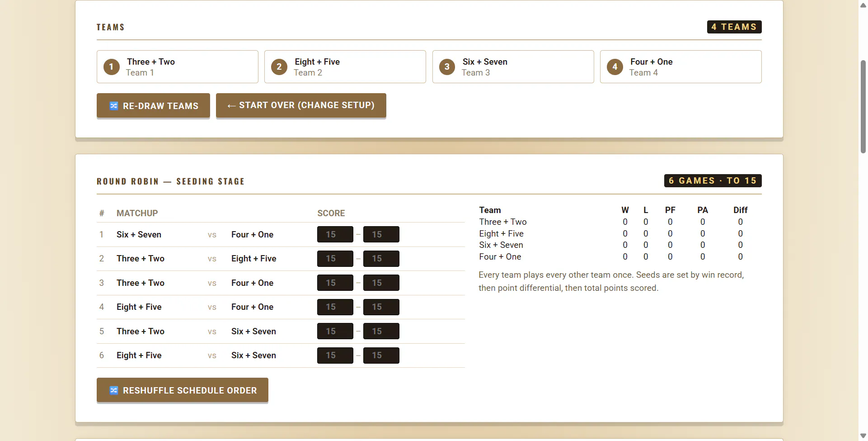Click the Re-Draw Teams button
The height and width of the screenshot is (441, 868).
(x=153, y=106)
